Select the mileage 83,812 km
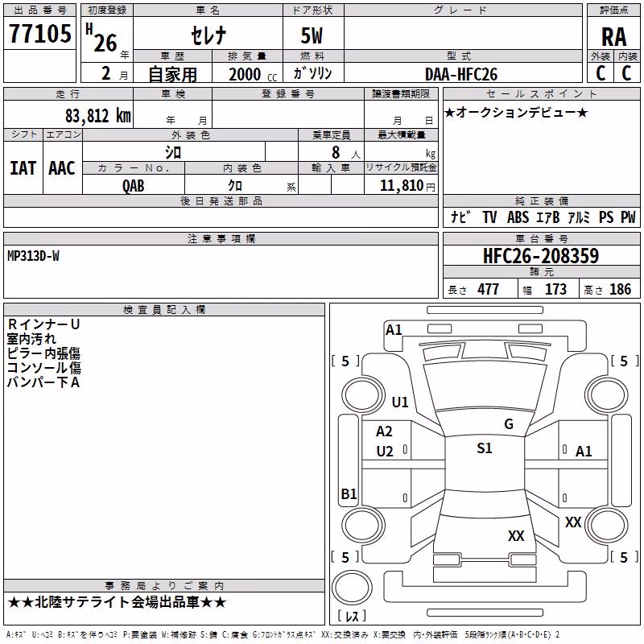The width and height of the screenshot is (644, 644). pyautogui.click(x=97, y=116)
